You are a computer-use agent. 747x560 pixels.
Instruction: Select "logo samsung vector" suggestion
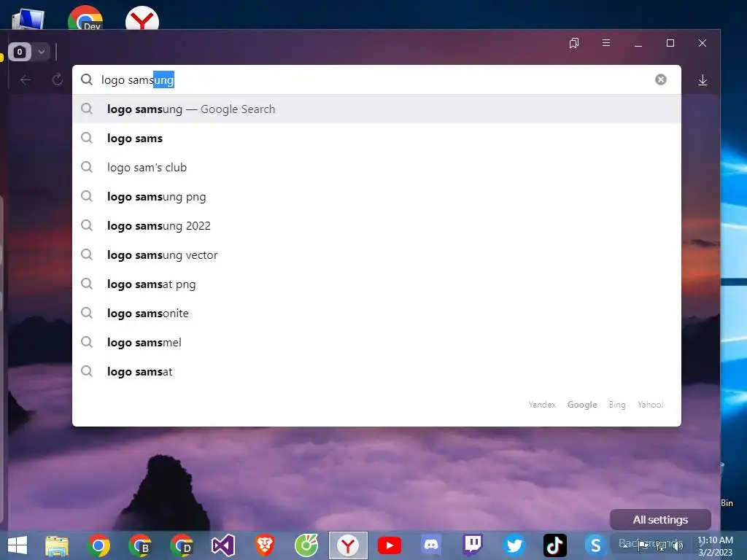(376, 254)
